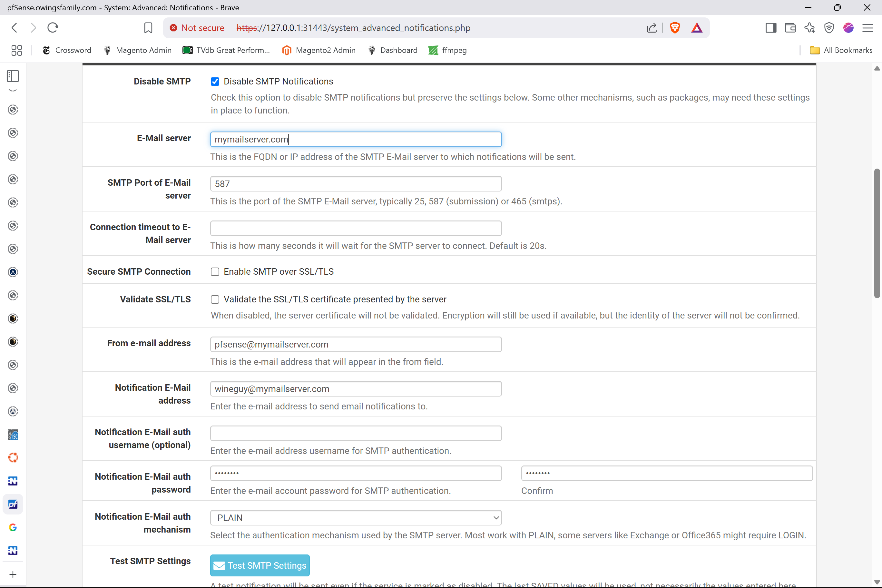Open the Brave VPN shield icon
This screenshot has height=588, width=882.
tap(829, 28)
